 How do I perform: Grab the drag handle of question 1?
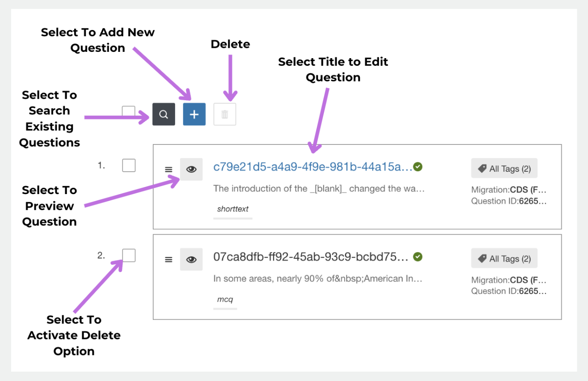coord(168,169)
